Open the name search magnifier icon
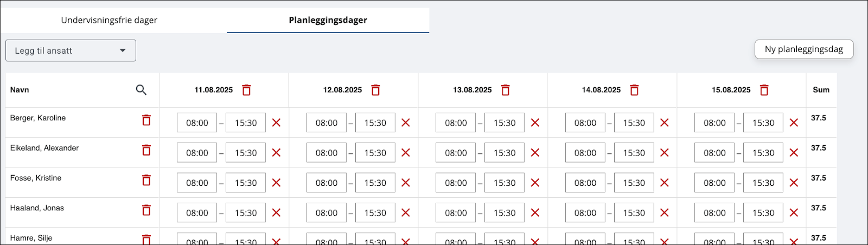The image size is (868, 245). click(141, 90)
